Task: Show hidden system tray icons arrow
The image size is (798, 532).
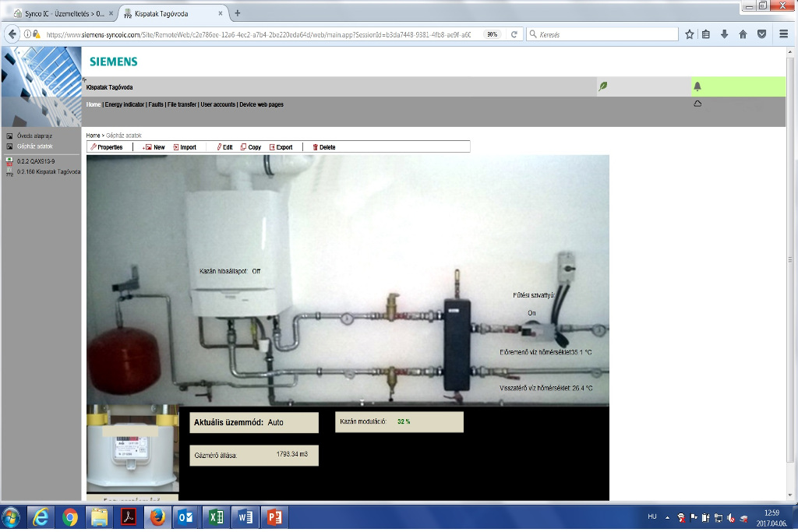Action: (667, 518)
